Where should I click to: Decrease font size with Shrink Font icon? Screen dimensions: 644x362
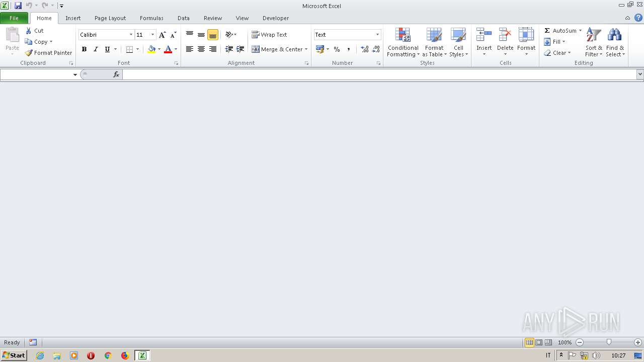[x=173, y=35]
